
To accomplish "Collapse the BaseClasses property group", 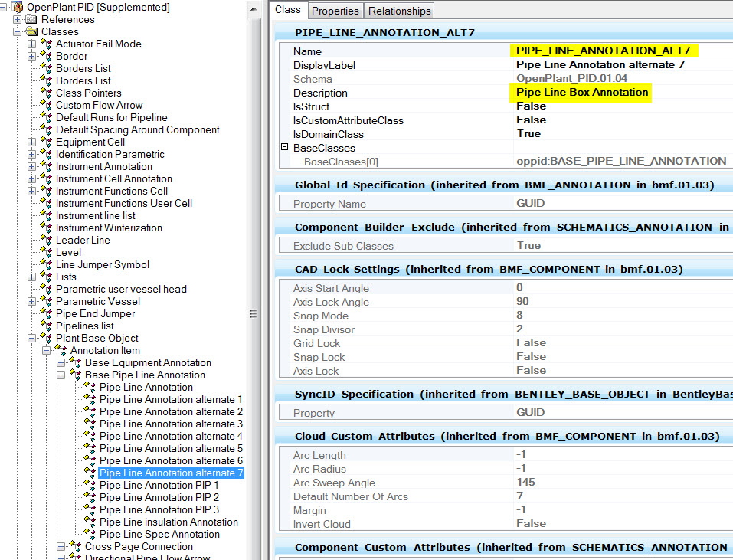I will [x=284, y=147].
